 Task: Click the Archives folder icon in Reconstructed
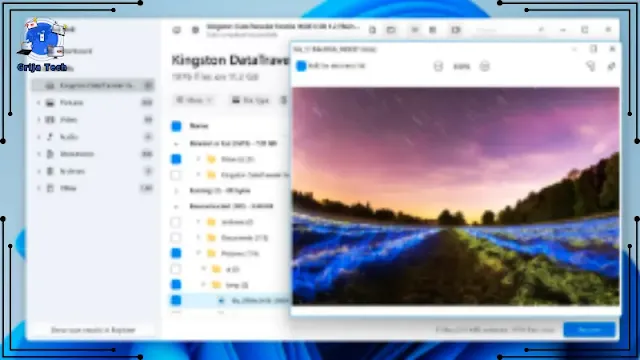click(211, 222)
